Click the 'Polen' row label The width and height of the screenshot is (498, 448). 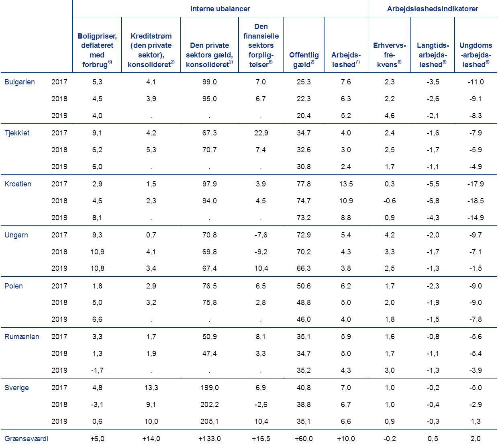[13, 286]
